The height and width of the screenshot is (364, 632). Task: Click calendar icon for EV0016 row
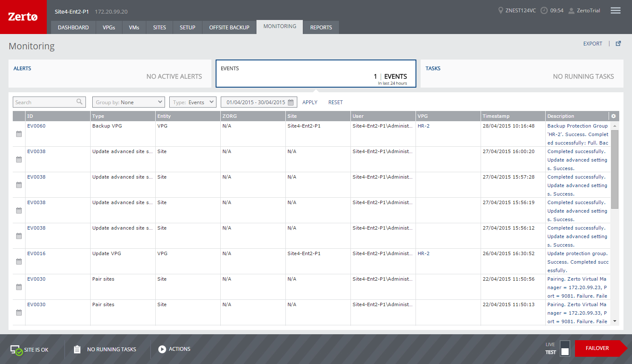[x=19, y=262]
